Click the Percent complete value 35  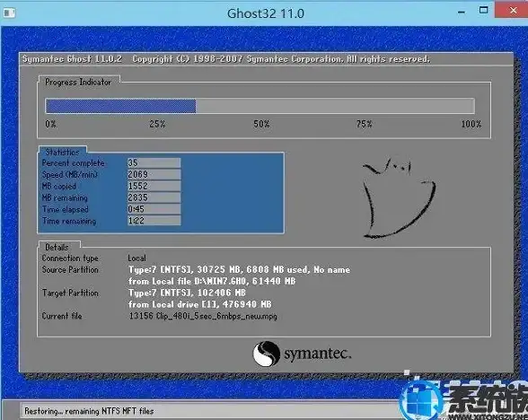154,163
